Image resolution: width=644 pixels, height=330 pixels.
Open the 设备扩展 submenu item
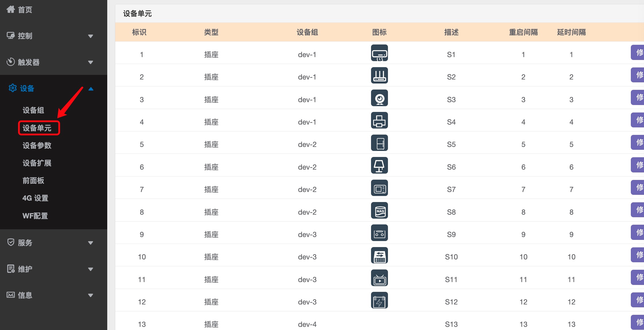click(x=37, y=163)
